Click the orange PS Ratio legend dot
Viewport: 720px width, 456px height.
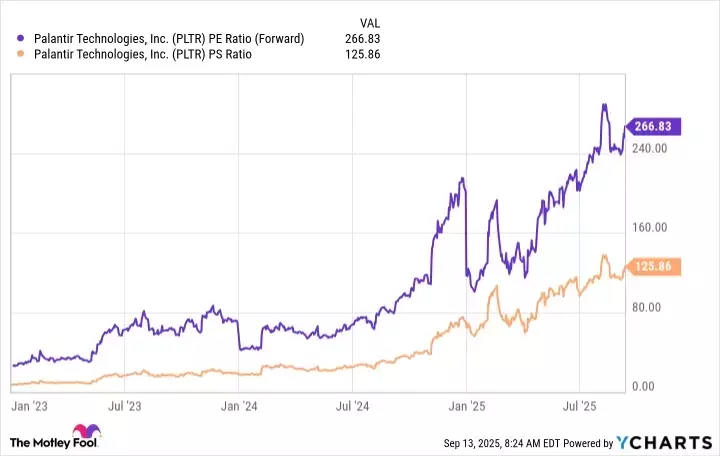point(22,54)
